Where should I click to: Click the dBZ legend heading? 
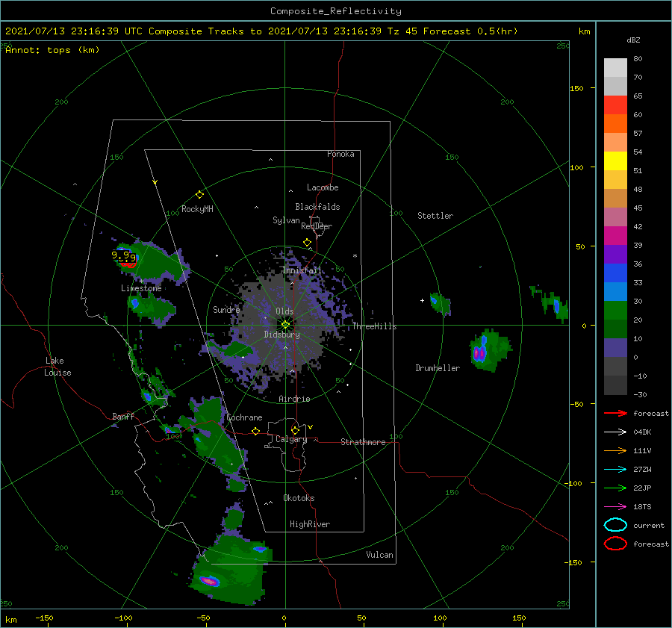[x=633, y=40]
